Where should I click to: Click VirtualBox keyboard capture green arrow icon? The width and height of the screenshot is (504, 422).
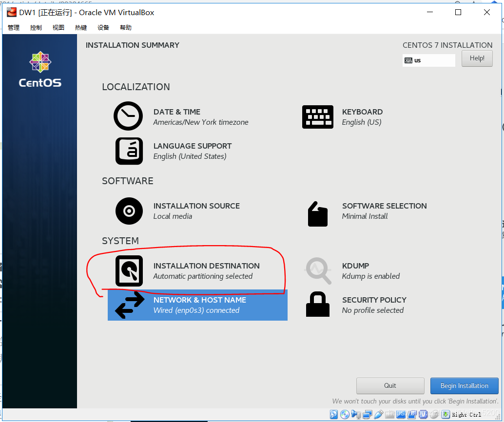coord(446,414)
